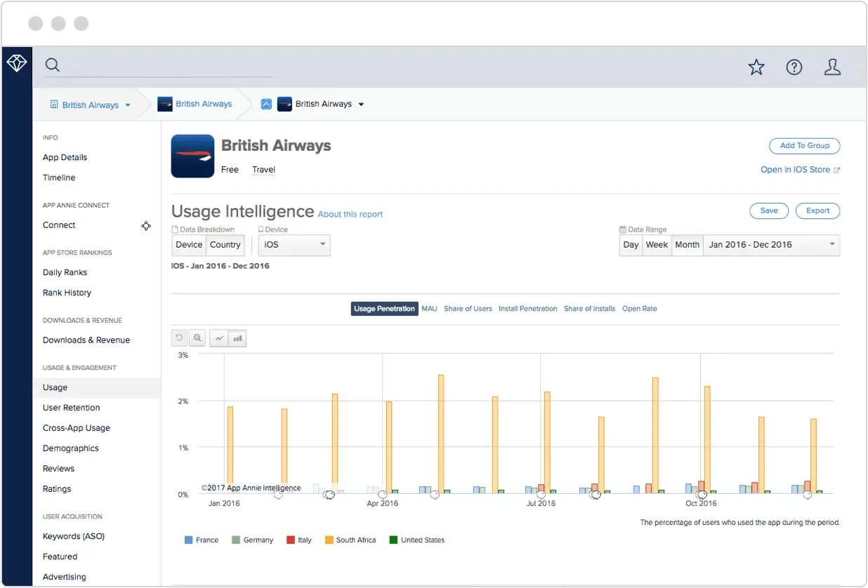The height and width of the screenshot is (588, 868).
Task: Click the chart zoom magnifier icon
Action: 197,338
